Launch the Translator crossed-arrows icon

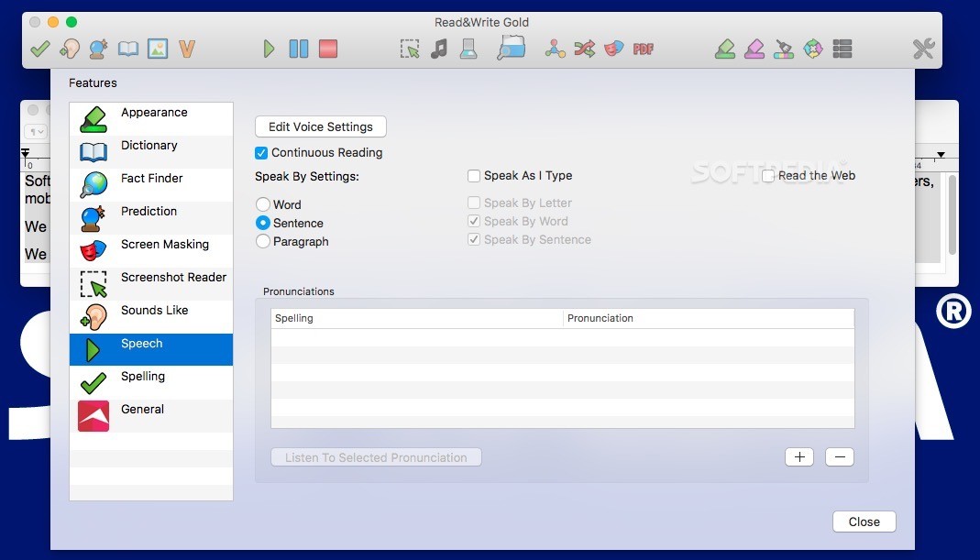pyautogui.click(x=584, y=49)
